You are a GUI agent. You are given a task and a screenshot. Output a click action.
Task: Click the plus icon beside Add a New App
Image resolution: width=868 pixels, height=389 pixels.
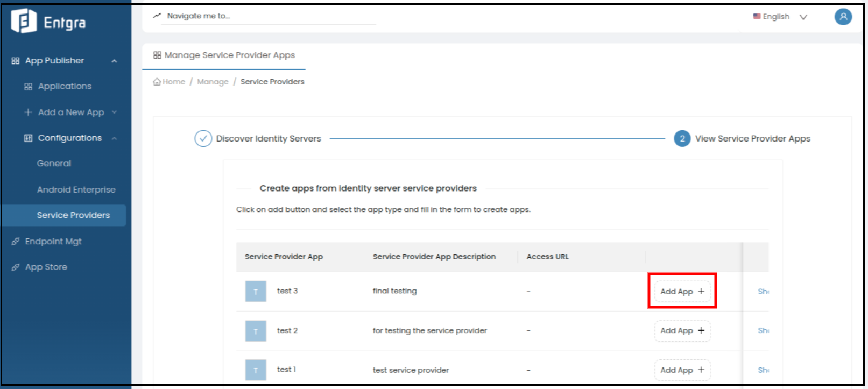pyautogui.click(x=28, y=112)
